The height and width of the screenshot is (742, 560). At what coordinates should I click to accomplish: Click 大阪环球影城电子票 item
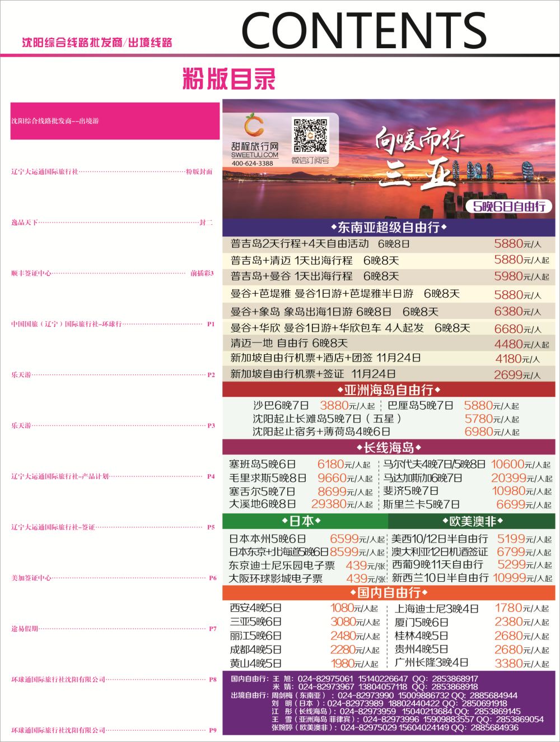pyautogui.click(x=307, y=578)
